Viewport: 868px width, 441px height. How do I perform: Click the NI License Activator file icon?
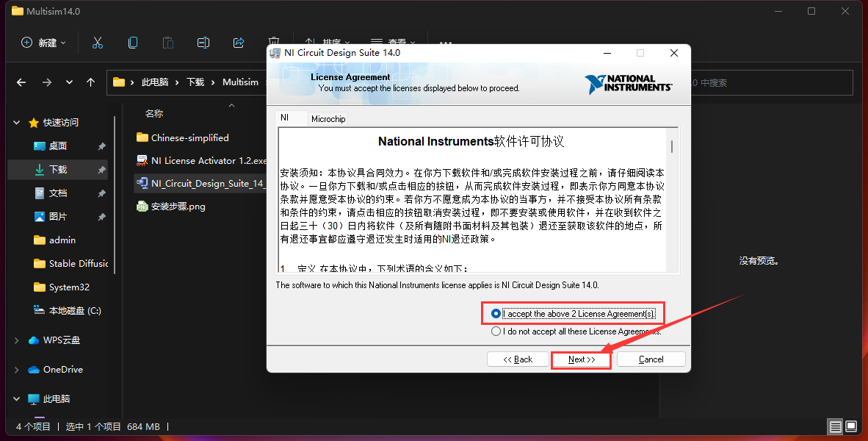142,161
